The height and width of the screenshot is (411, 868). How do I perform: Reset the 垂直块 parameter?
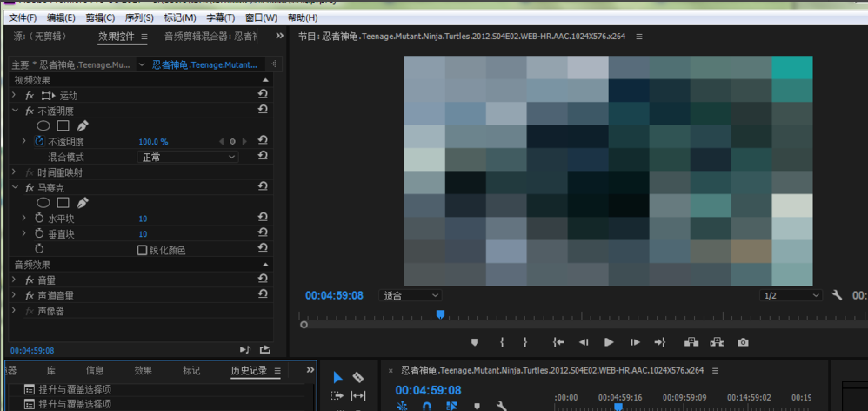tap(262, 234)
